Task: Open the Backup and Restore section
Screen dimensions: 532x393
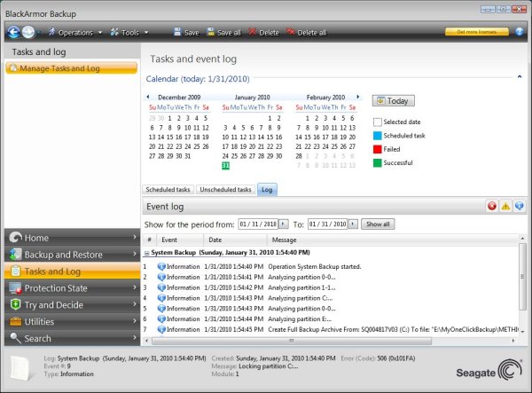Action: coord(73,255)
